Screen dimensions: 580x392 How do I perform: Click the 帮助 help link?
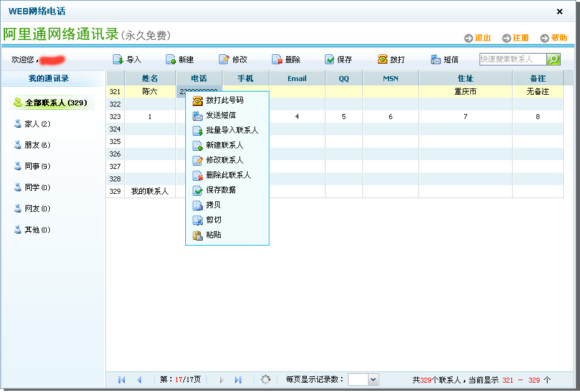point(559,38)
